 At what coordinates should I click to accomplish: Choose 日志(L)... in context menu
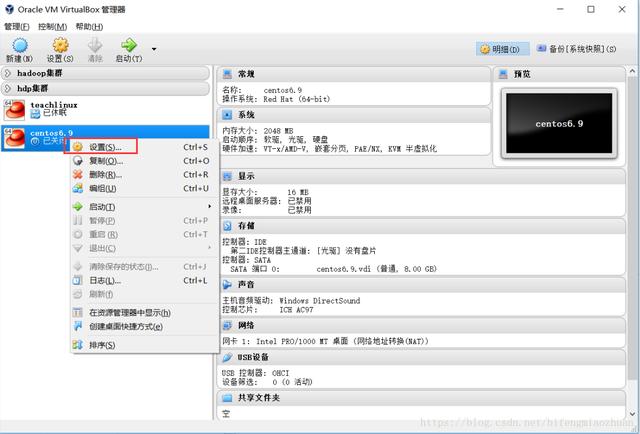(x=145, y=281)
